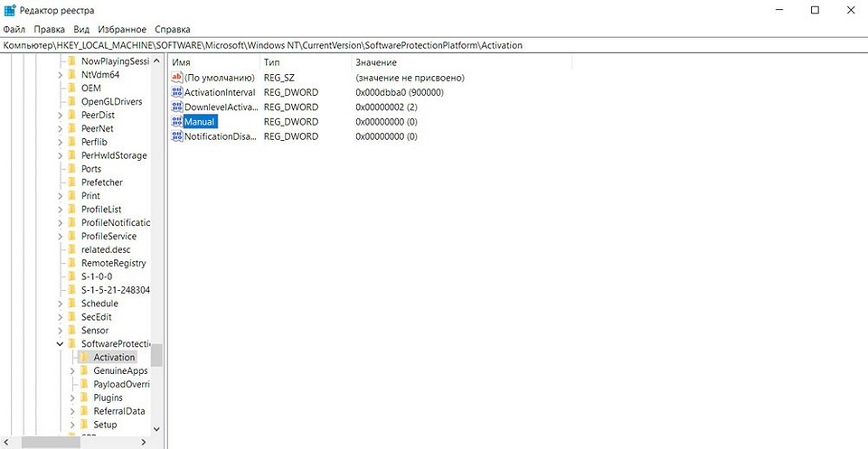Click the S-1-0-0 folder icon
This screenshot has width=868, height=449.
pyautogui.click(x=71, y=276)
